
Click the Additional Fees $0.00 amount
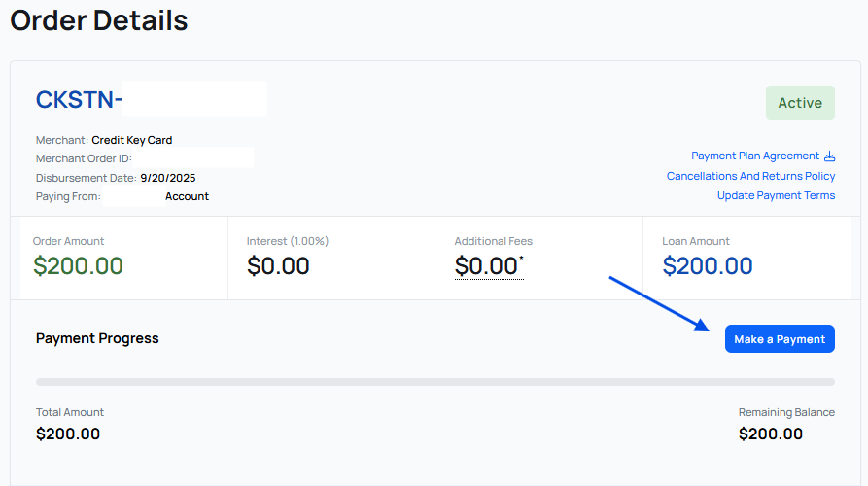[487, 265]
